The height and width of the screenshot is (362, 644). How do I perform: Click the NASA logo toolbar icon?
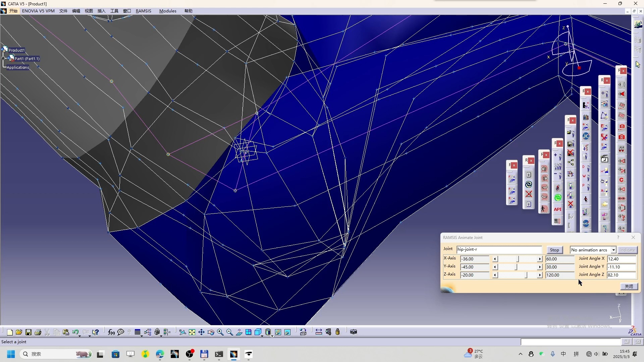(x=586, y=223)
